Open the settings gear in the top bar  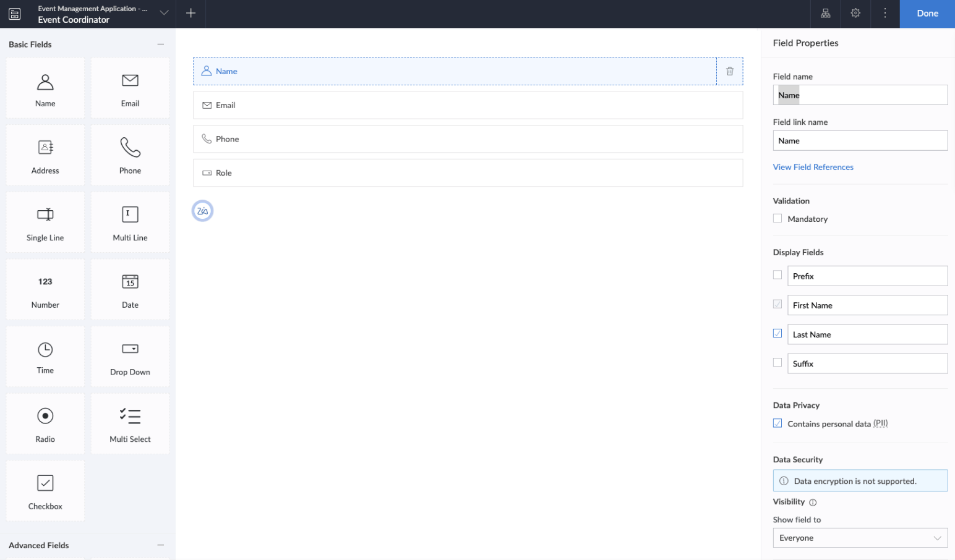855,13
